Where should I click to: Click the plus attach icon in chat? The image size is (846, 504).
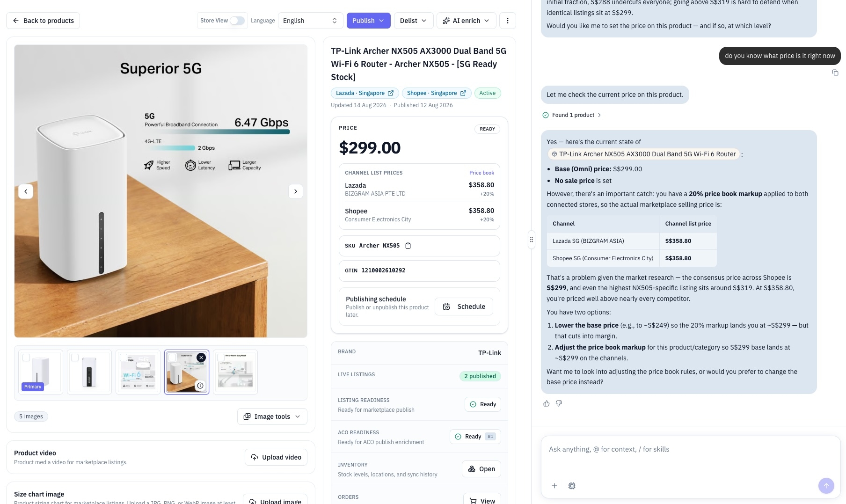(554, 486)
